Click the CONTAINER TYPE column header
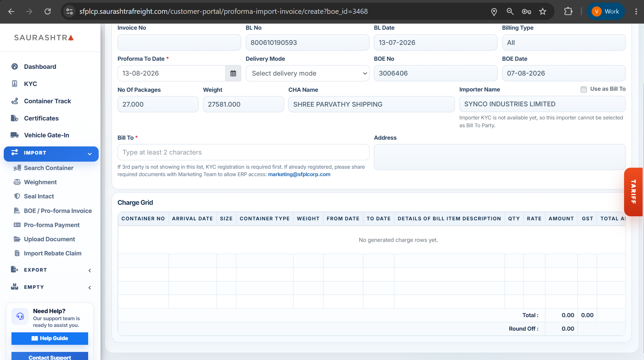The width and height of the screenshot is (644, 360). click(264, 219)
